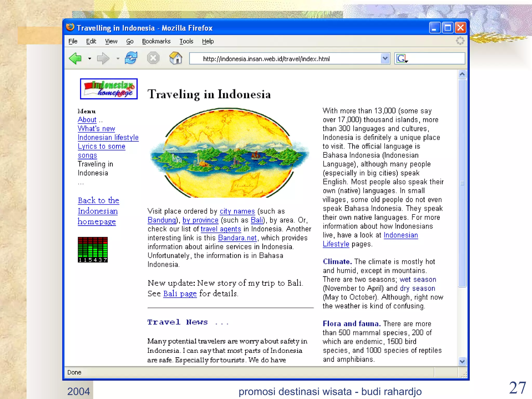Click the scrollbar down arrow
The image size is (532, 399).
tap(462, 361)
